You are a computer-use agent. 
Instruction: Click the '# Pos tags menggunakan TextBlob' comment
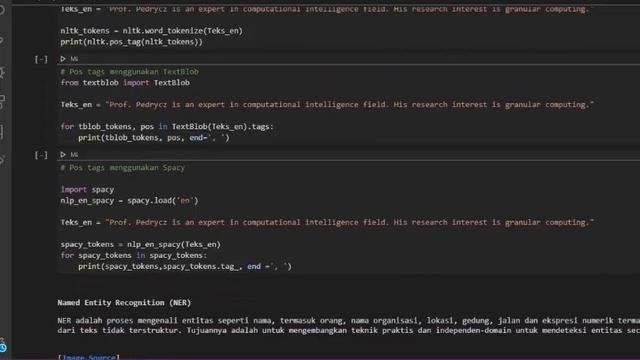[129, 72]
